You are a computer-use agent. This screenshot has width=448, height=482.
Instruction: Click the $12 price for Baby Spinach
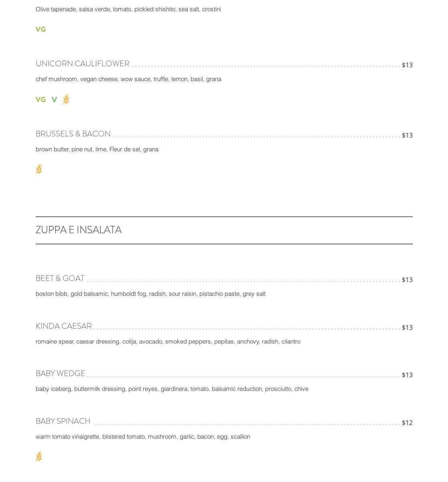tap(407, 423)
